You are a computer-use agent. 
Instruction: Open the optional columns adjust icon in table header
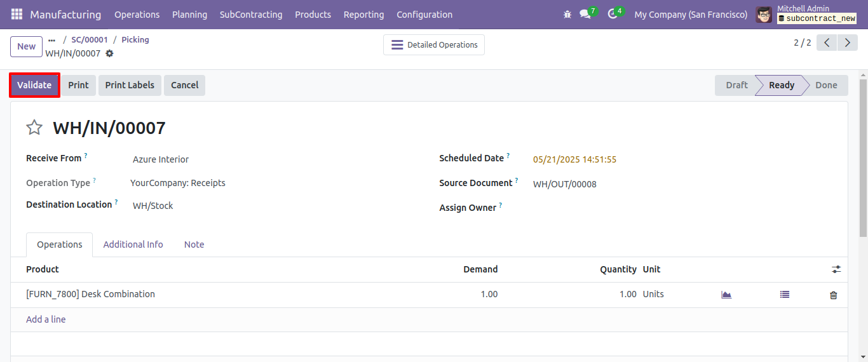[x=836, y=269]
